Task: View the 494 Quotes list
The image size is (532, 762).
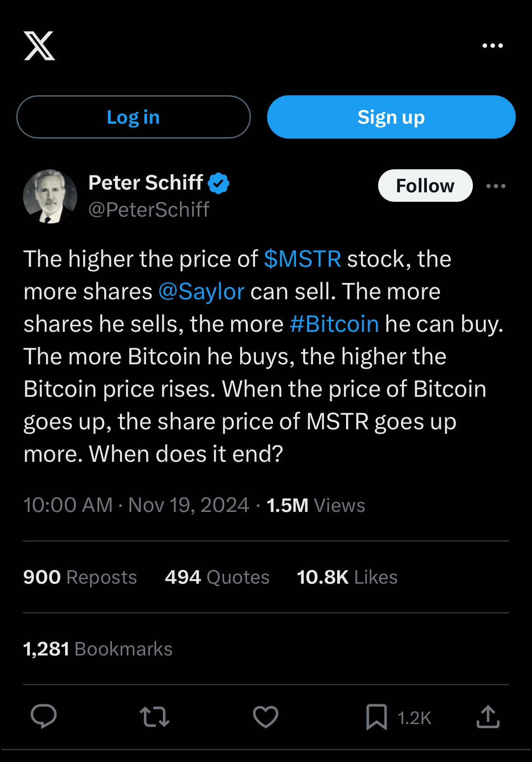Action: click(217, 577)
